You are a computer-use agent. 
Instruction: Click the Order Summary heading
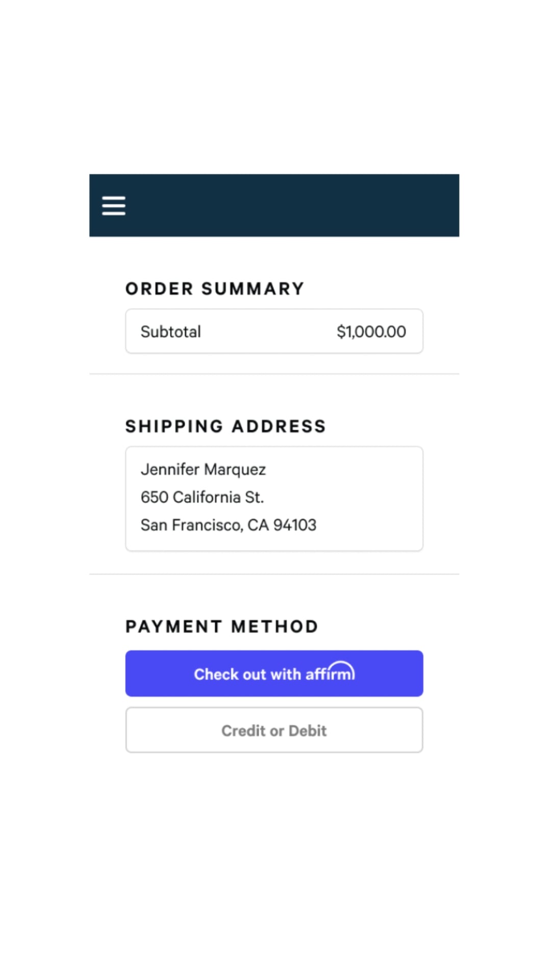(215, 289)
